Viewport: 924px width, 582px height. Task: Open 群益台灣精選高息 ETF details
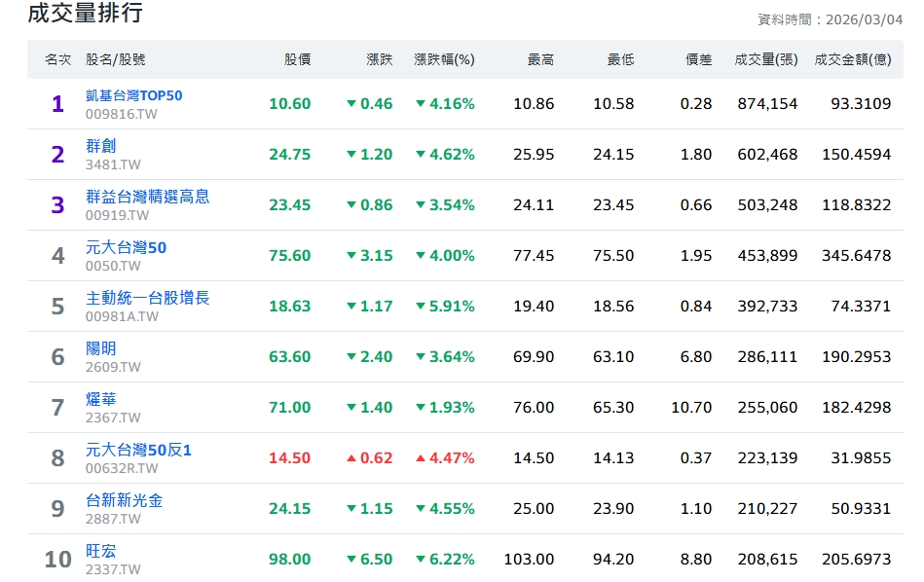point(147,197)
